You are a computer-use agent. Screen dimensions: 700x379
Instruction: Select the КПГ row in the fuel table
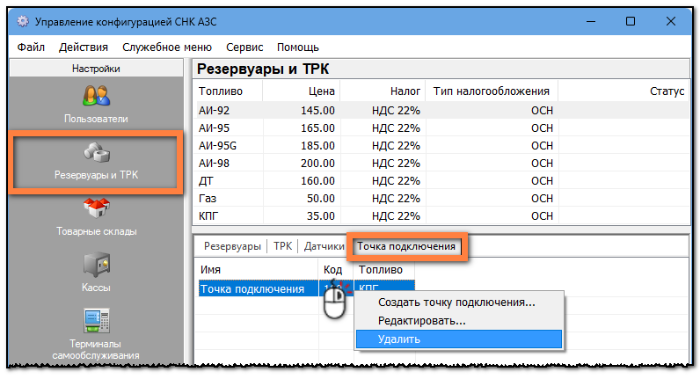[x=442, y=216]
